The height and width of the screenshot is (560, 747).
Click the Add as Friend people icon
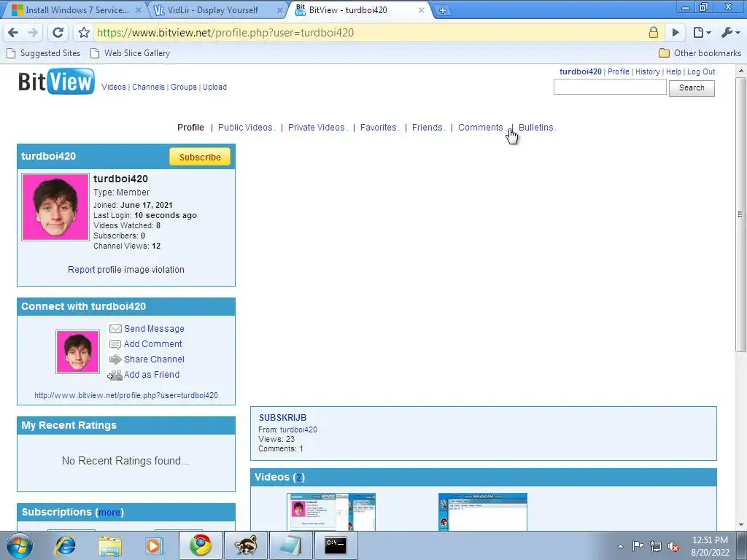point(115,376)
